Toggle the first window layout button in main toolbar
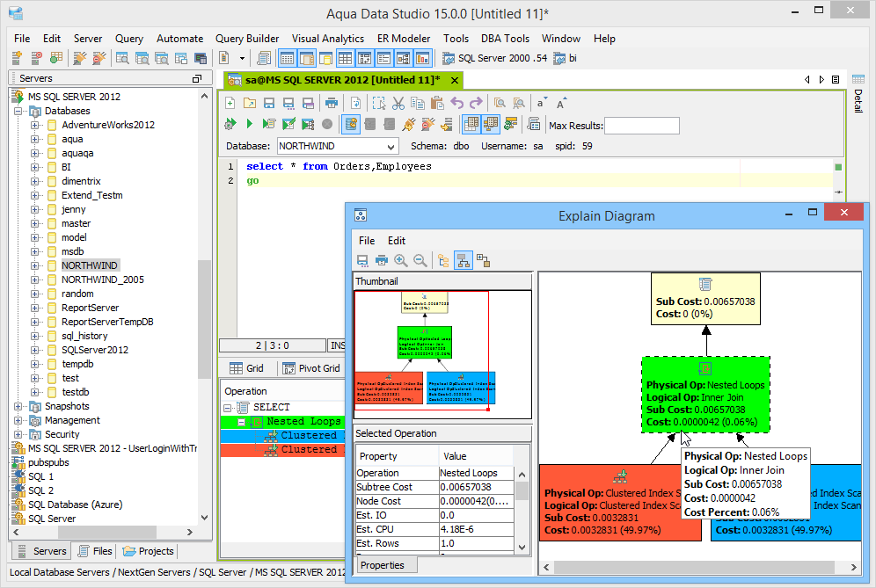 pyautogui.click(x=287, y=58)
